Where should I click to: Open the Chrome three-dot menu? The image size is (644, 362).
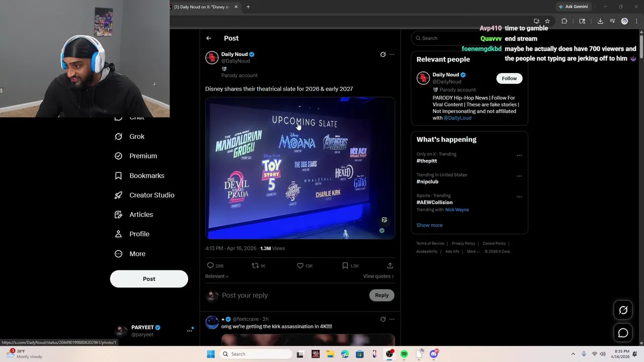pos(636,21)
